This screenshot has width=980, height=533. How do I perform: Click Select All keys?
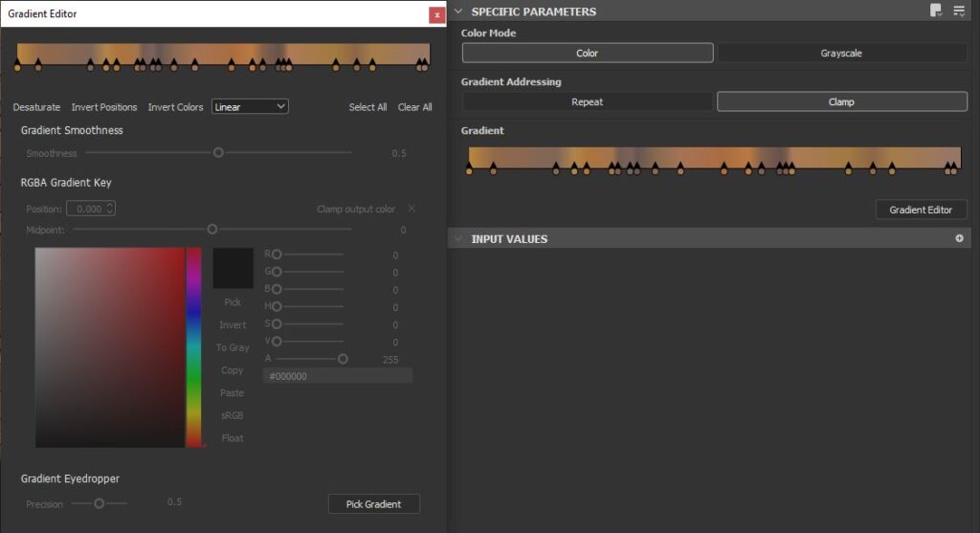pyautogui.click(x=367, y=107)
